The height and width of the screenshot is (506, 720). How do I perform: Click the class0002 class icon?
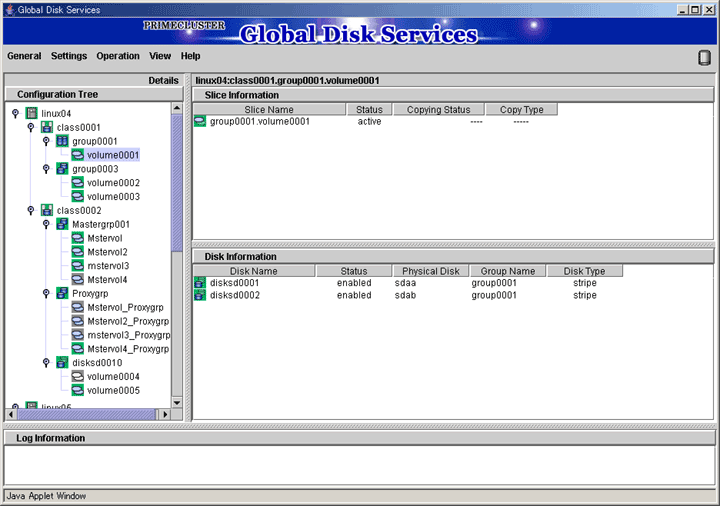point(47,210)
